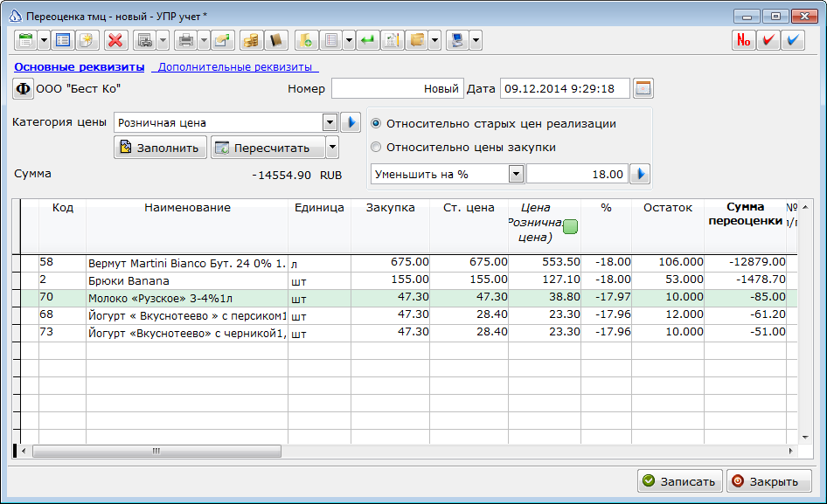827x504 pixels.
Task: Click the printer icon in toolbar
Action: point(186,40)
